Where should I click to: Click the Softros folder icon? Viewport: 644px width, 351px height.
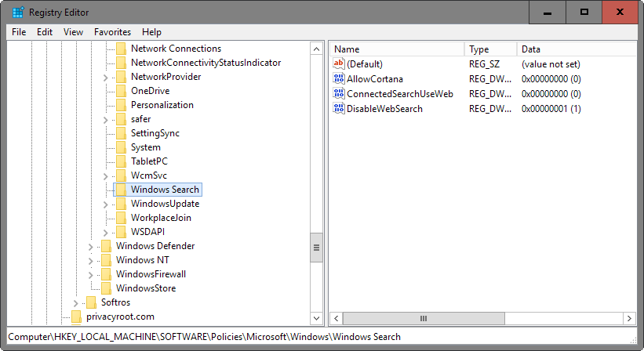point(91,302)
